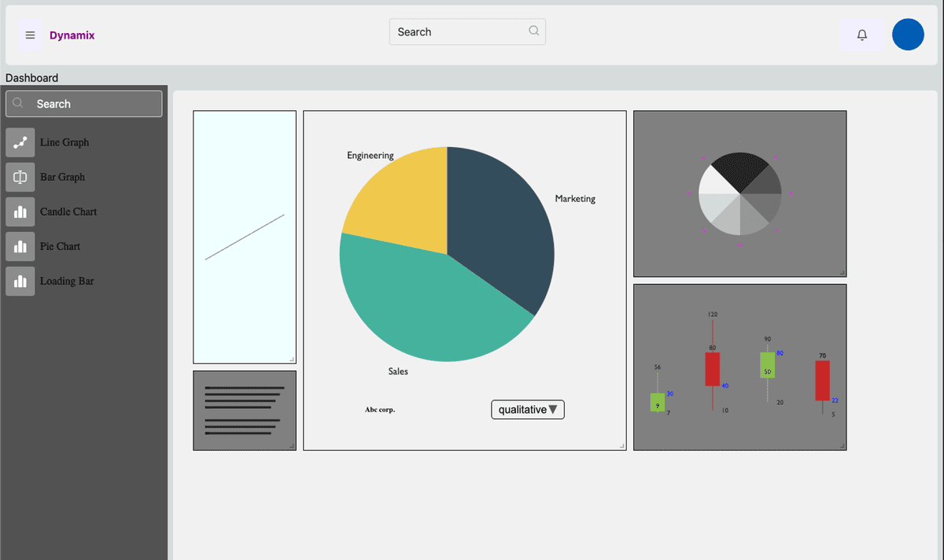Select the Candle Chart tool
The image size is (944, 560).
[x=68, y=212]
